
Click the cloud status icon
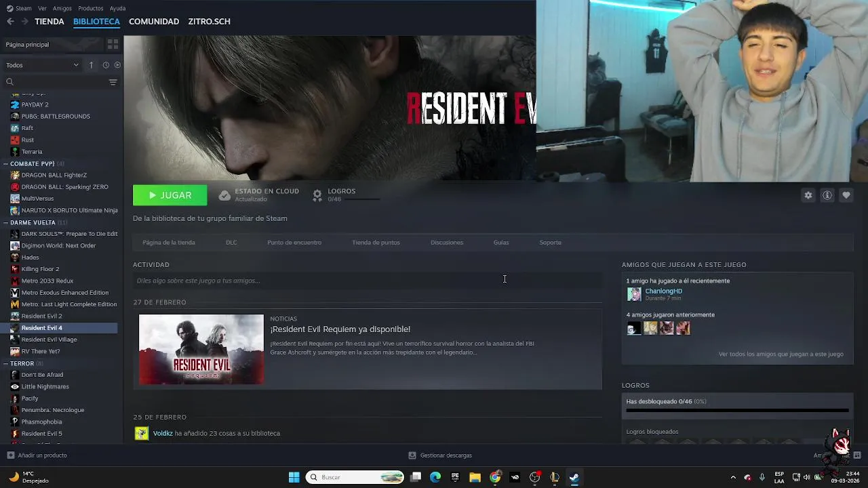[224, 195]
